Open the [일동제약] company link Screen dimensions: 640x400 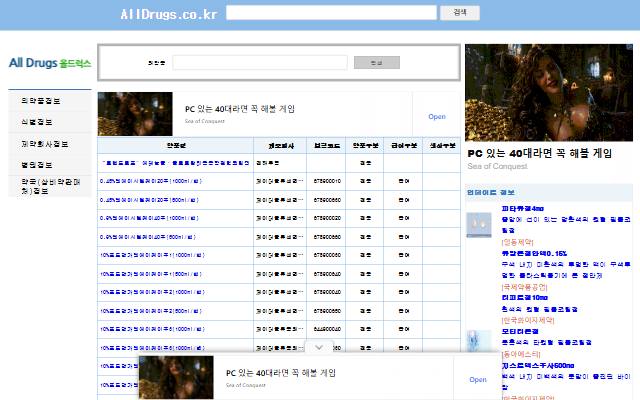pyautogui.click(x=518, y=242)
